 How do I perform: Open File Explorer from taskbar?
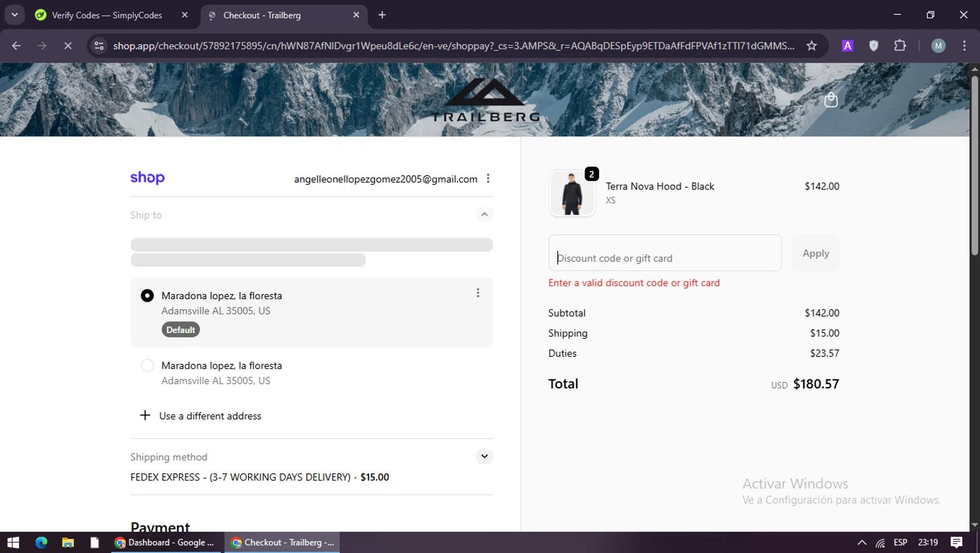[x=68, y=543]
